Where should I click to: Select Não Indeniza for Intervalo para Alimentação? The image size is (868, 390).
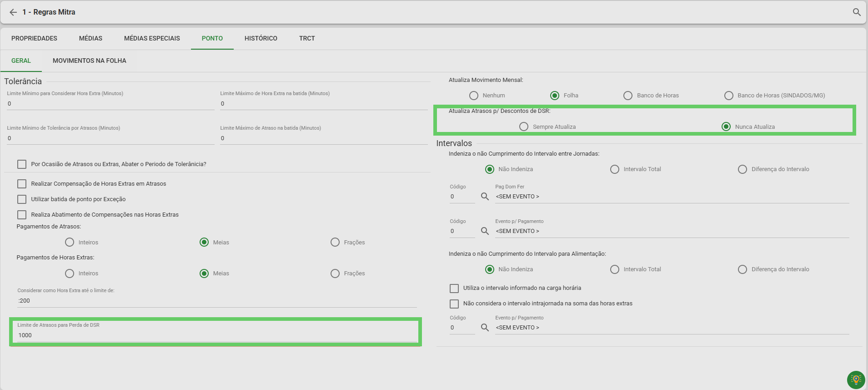click(x=490, y=269)
